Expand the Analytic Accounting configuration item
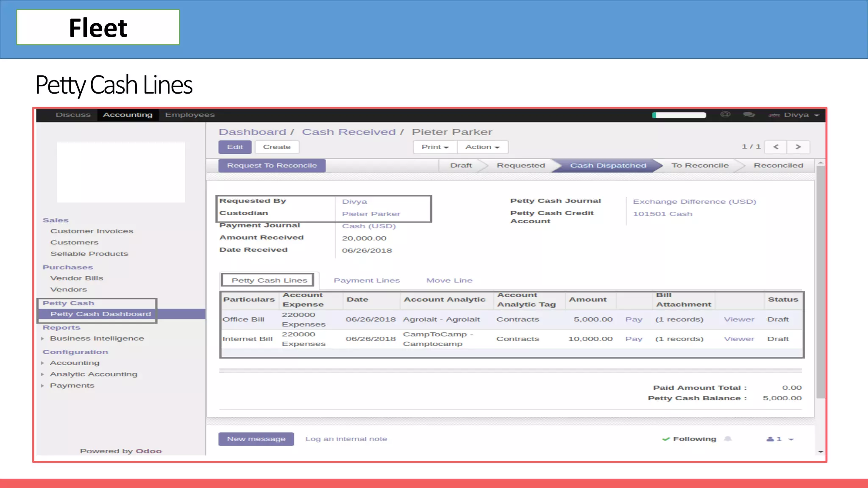 click(x=93, y=374)
